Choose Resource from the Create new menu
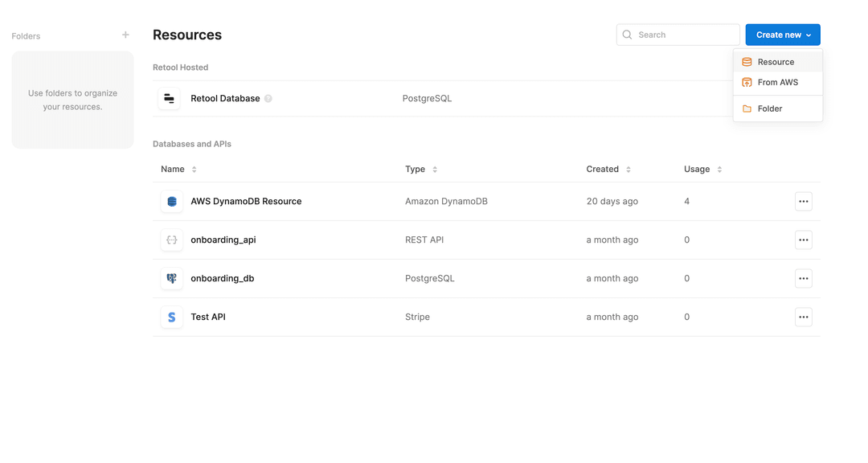This screenshot has width=868, height=463. pos(778,62)
